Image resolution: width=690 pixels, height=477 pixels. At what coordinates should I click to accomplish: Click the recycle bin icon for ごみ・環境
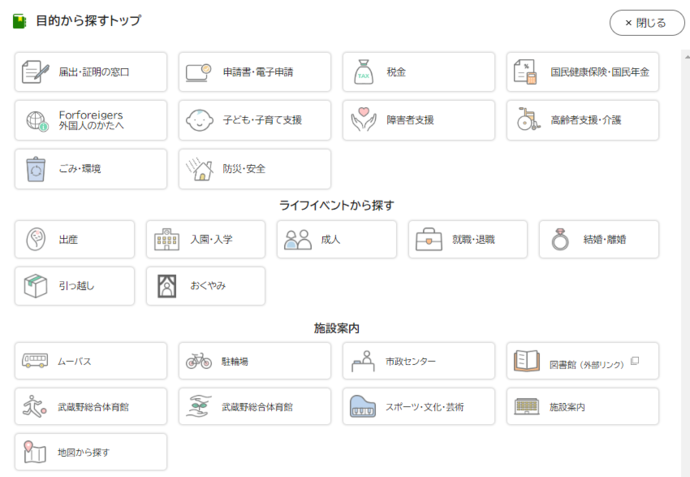pos(36,169)
